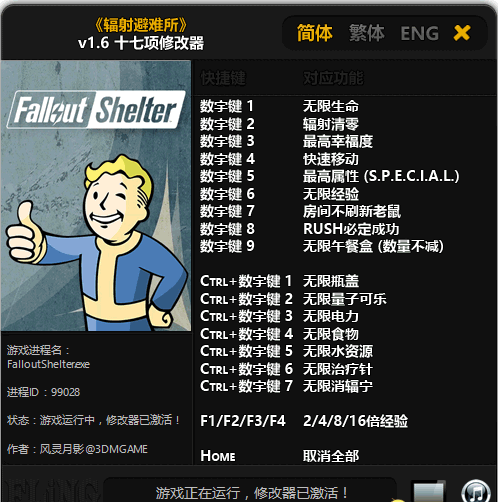This screenshot has width=498, height=502.
Task: Switch language to 繁体
Action: click(367, 33)
